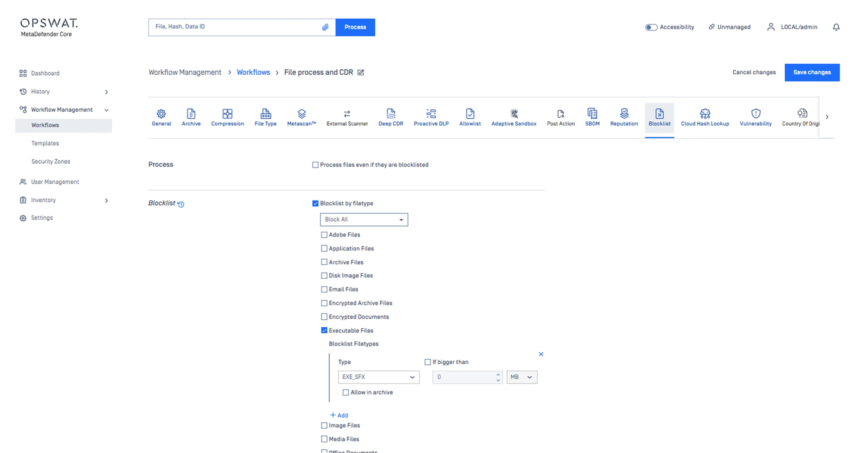Click the If bigger than size stepper
The width and height of the screenshot is (868, 453).
[x=498, y=377]
